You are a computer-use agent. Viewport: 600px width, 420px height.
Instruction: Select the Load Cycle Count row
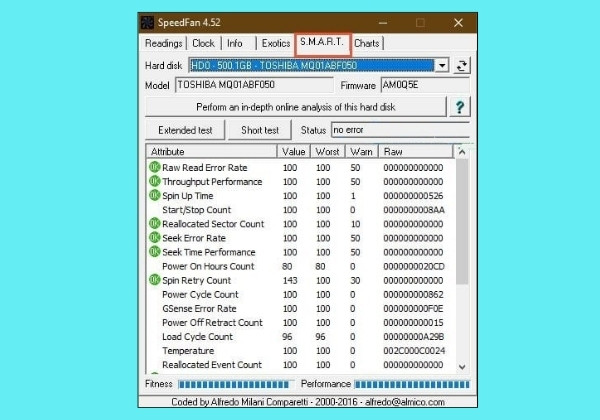[x=301, y=337]
